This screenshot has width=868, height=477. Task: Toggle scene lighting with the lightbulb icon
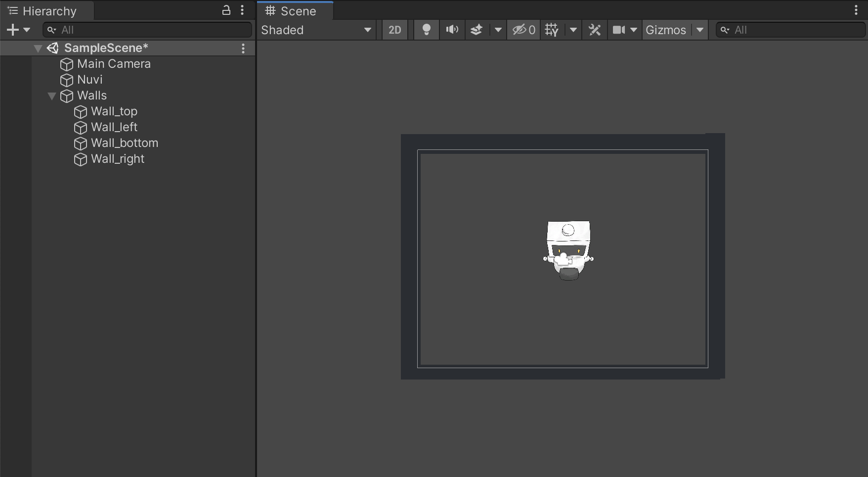coord(426,30)
